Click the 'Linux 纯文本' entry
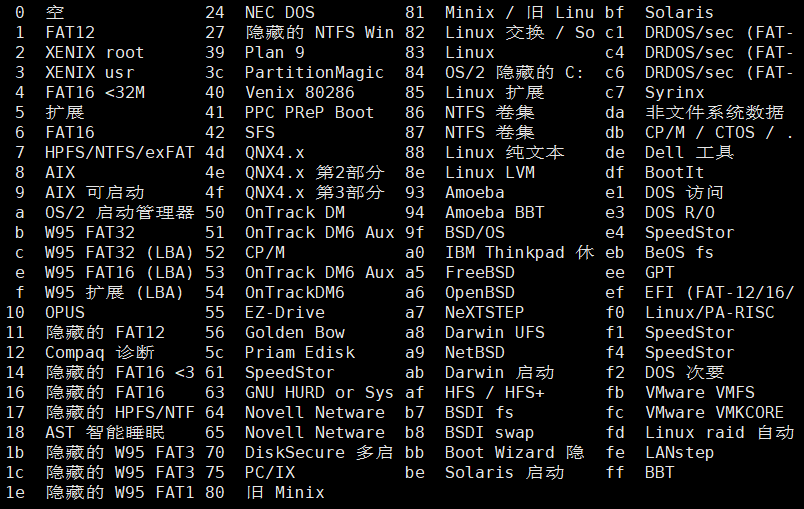Viewport: 804px width, 509px height. tap(505, 152)
